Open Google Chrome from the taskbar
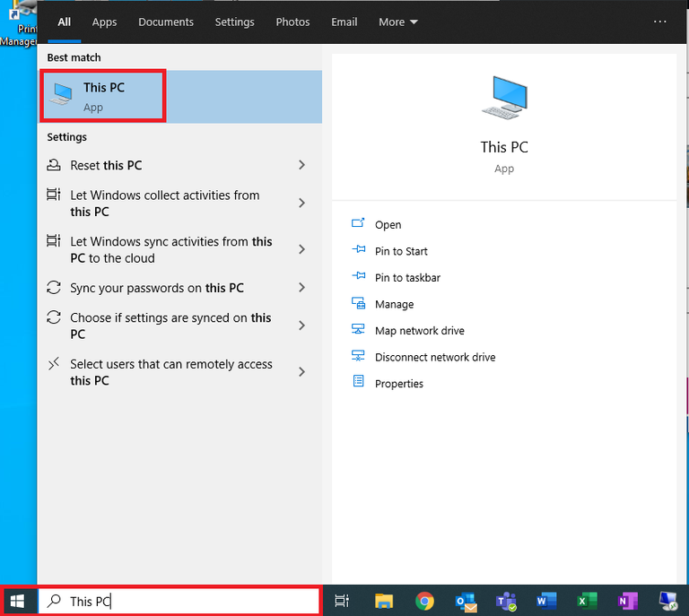 (x=425, y=601)
